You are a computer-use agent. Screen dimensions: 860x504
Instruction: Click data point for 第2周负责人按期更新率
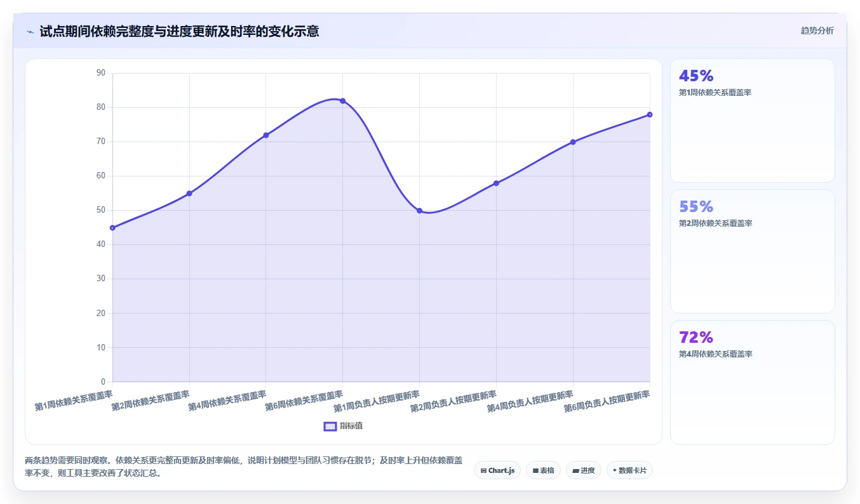point(496,183)
